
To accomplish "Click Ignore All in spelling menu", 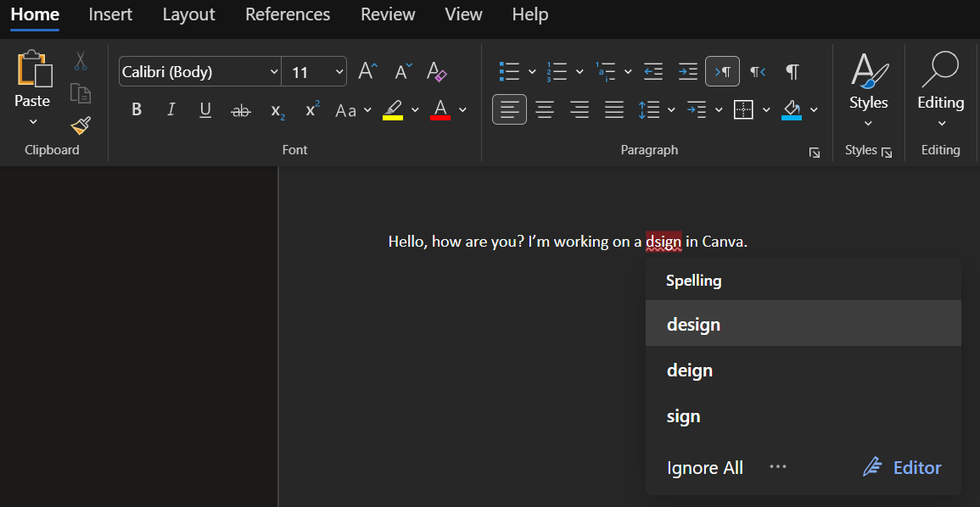I will (x=705, y=468).
